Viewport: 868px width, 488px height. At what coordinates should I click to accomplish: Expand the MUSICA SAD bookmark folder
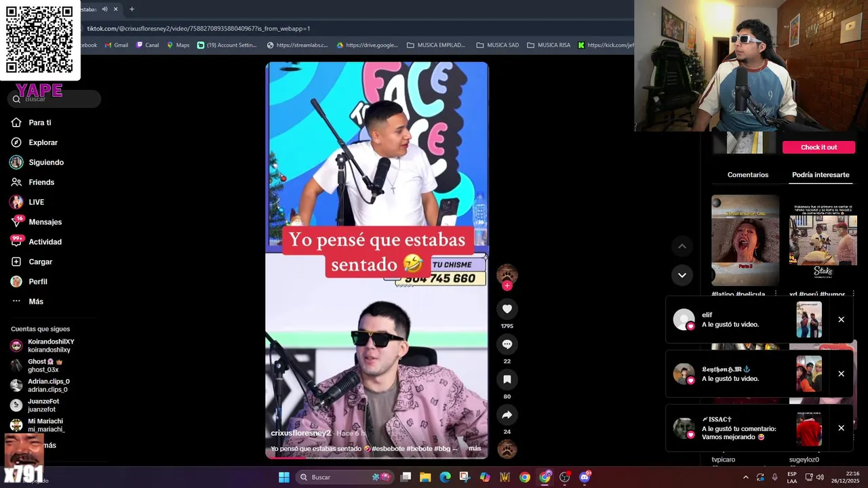(498, 45)
